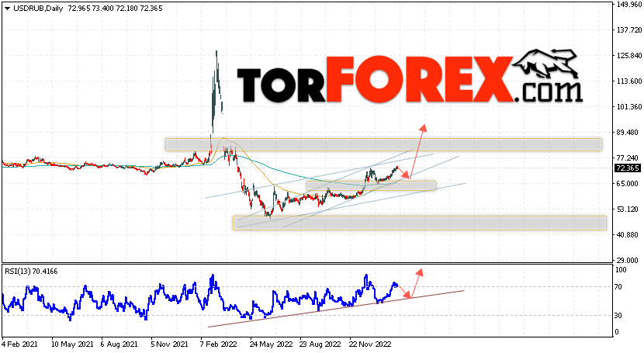Open the USDRUB chart dropdown triangle
Screen dimensions: 644x353
pos(8,9)
